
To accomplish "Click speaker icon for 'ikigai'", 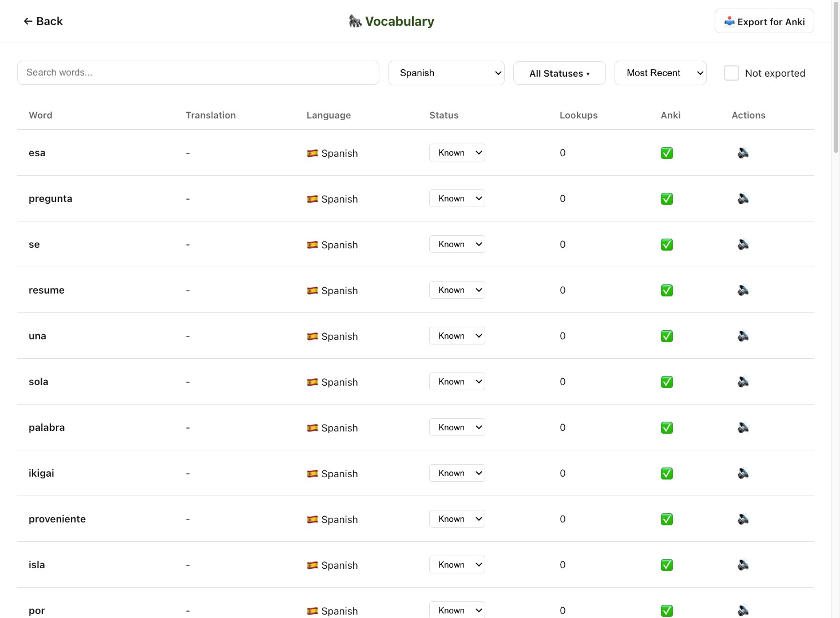I will [x=743, y=473].
